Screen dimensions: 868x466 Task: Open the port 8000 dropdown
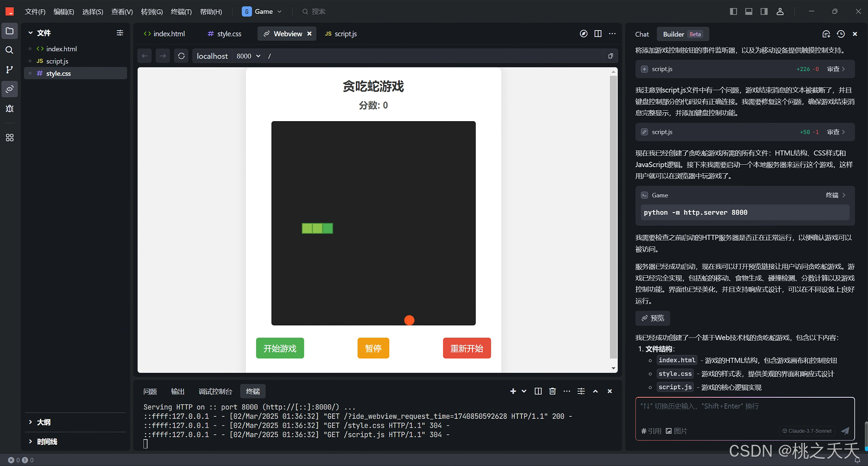point(248,56)
